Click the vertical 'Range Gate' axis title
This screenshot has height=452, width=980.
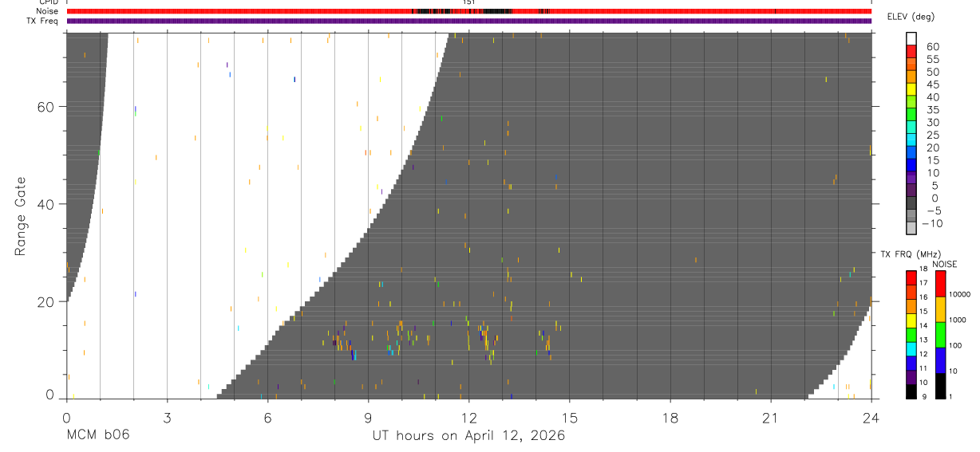click(x=21, y=216)
